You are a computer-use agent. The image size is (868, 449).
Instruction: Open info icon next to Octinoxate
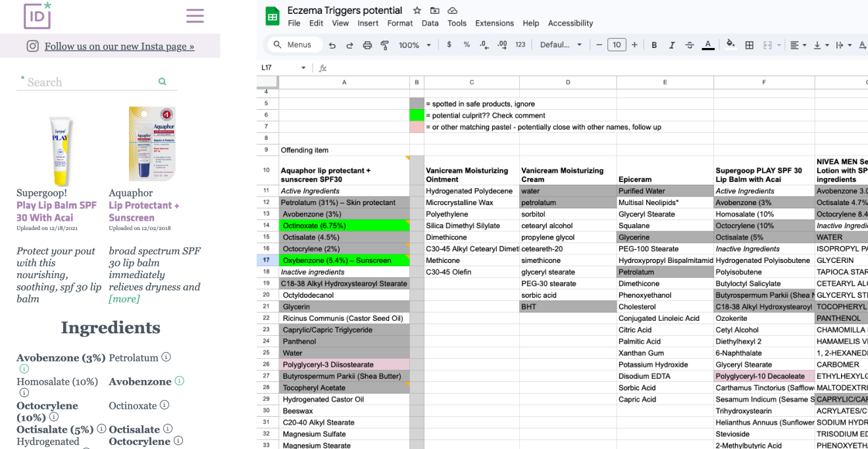[165, 405]
